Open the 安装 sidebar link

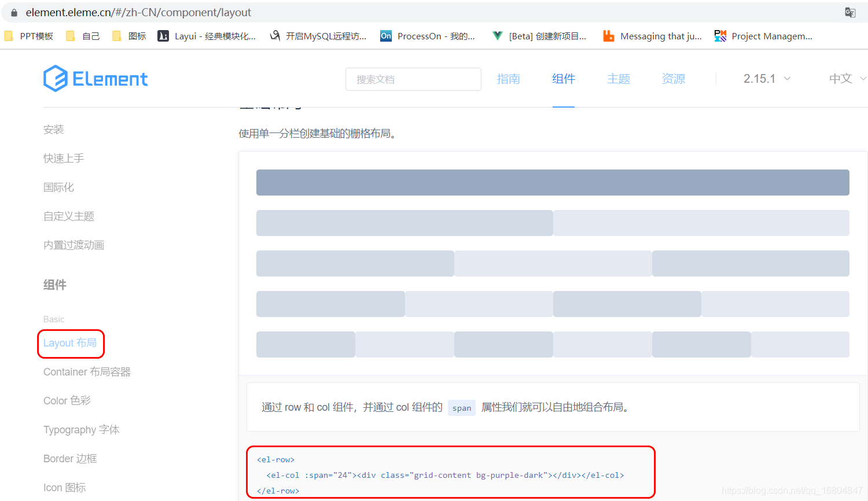(54, 130)
